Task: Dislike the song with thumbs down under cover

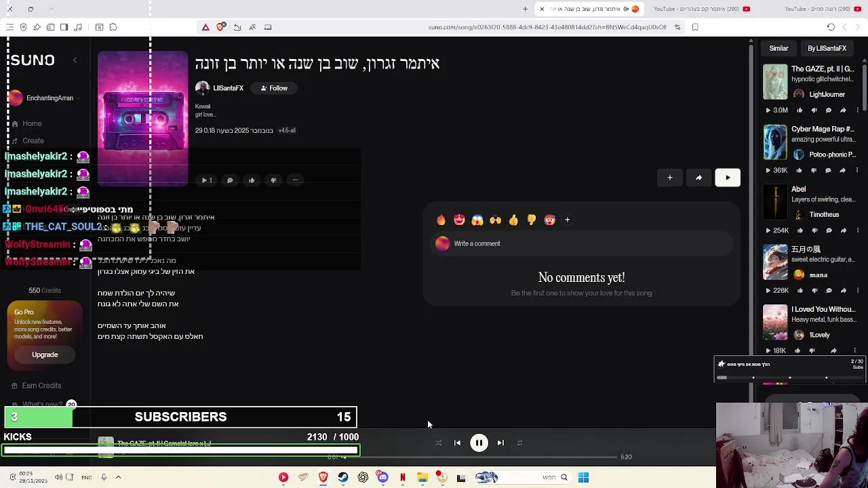Action: pos(273,180)
